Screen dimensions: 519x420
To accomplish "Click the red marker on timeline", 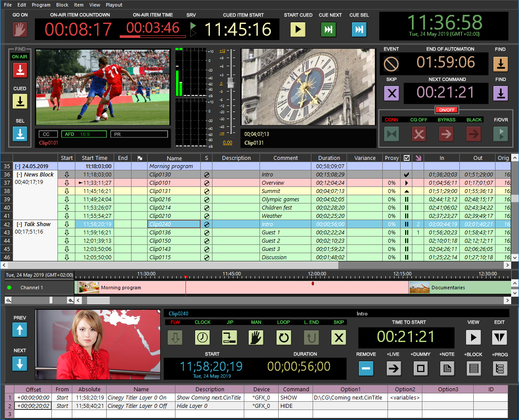I will [313, 284].
